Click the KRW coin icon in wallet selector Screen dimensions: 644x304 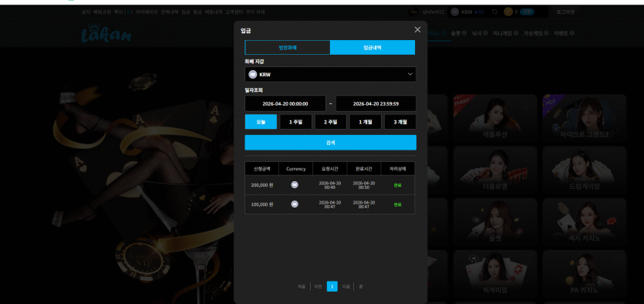(x=253, y=74)
